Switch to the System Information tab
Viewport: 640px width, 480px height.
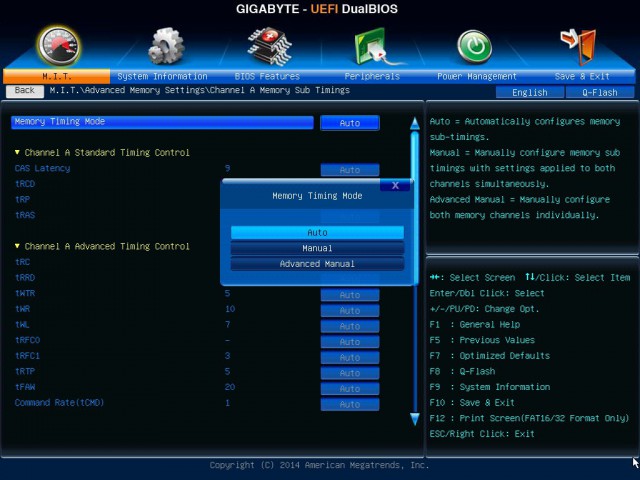[162, 76]
